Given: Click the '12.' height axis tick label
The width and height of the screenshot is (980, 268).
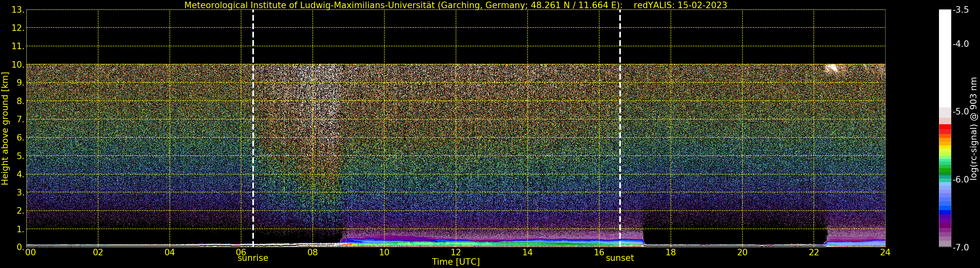Looking at the screenshot, I should click(18, 28).
